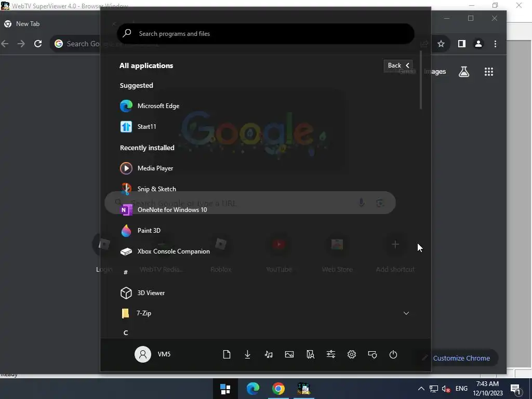Launch OneNote for Windows 10
The width and height of the screenshot is (532, 399).
163,210
